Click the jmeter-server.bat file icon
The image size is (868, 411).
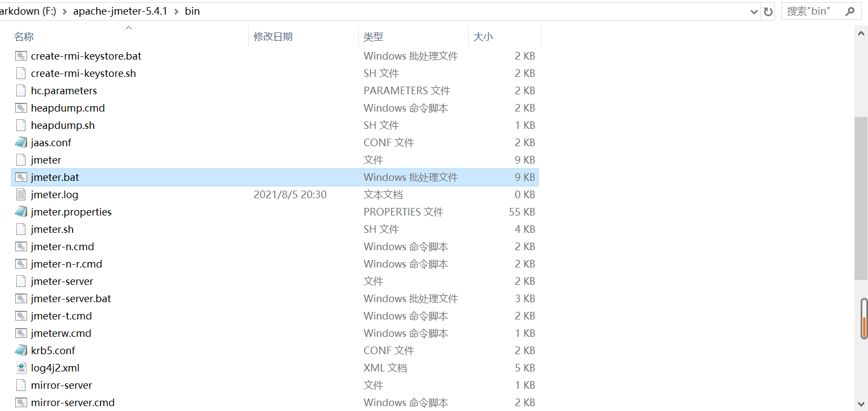(x=21, y=298)
